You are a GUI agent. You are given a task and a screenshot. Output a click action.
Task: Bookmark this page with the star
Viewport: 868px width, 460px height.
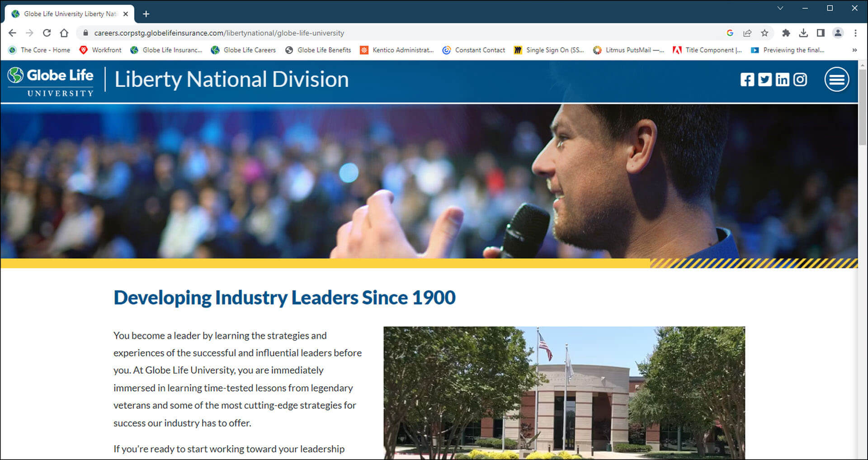pos(764,33)
